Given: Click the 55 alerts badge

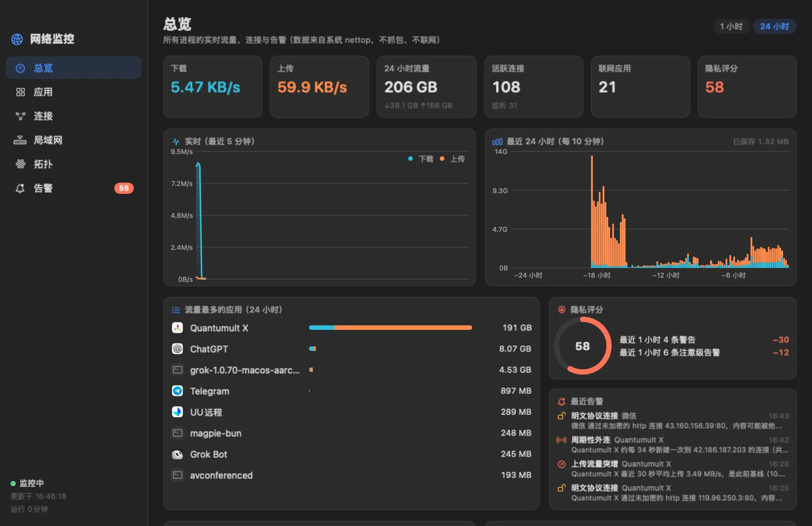Looking at the screenshot, I should click(124, 188).
